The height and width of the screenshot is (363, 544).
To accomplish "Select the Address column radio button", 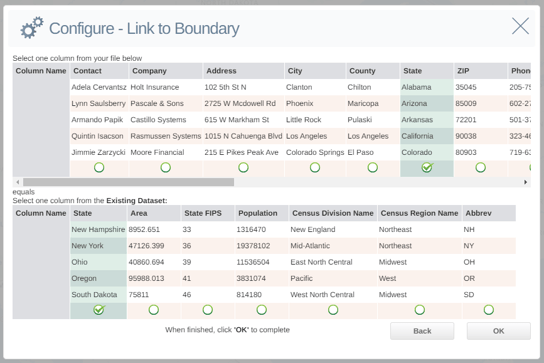I will point(243,168).
